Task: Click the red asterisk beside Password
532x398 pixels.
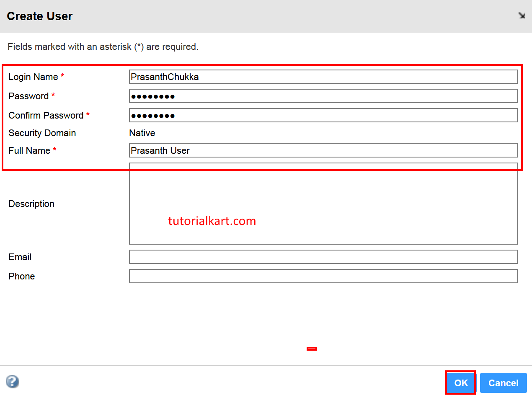Action: pyautogui.click(x=53, y=96)
